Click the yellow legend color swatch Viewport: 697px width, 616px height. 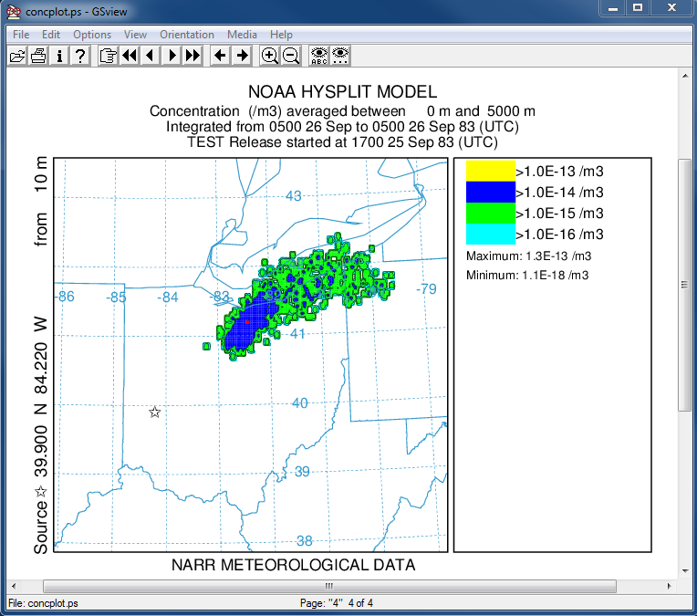coord(490,171)
